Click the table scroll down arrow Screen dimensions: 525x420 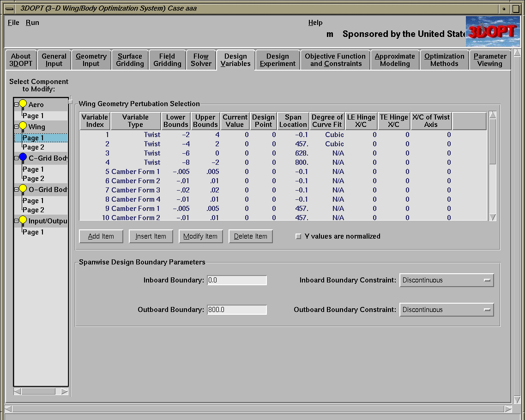[x=492, y=217]
